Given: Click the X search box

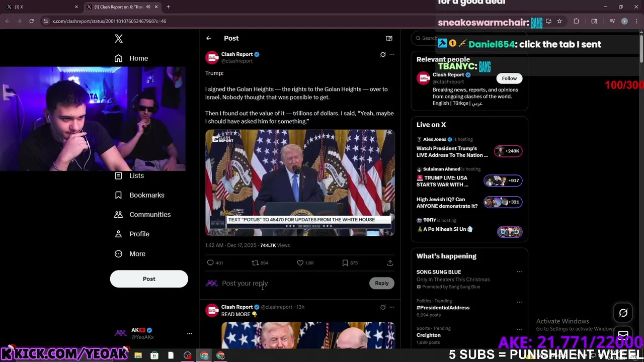Looking at the screenshot, I should pyautogui.click(x=469, y=38).
